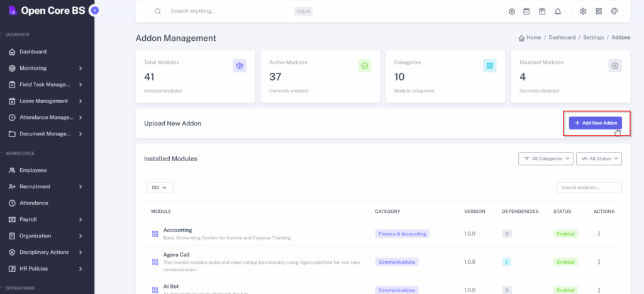Image resolution: width=644 pixels, height=294 pixels.
Task: Click the four-squares apps icon in top bar
Action: [x=599, y=11]
